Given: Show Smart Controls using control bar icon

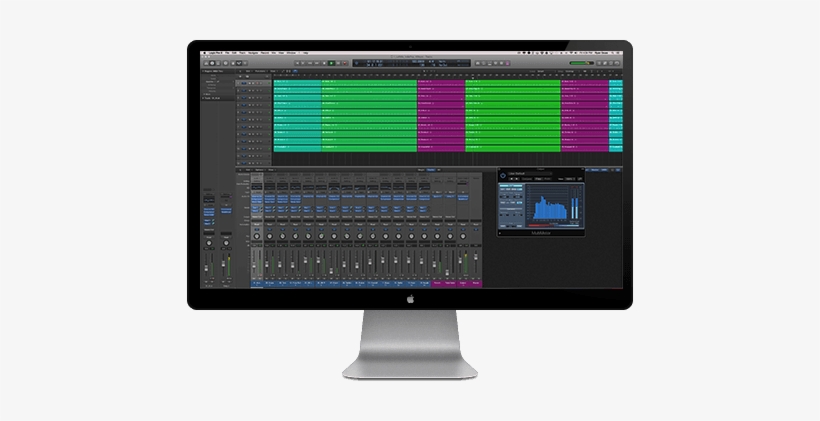Looking at the screenshot, I should 233,63.
